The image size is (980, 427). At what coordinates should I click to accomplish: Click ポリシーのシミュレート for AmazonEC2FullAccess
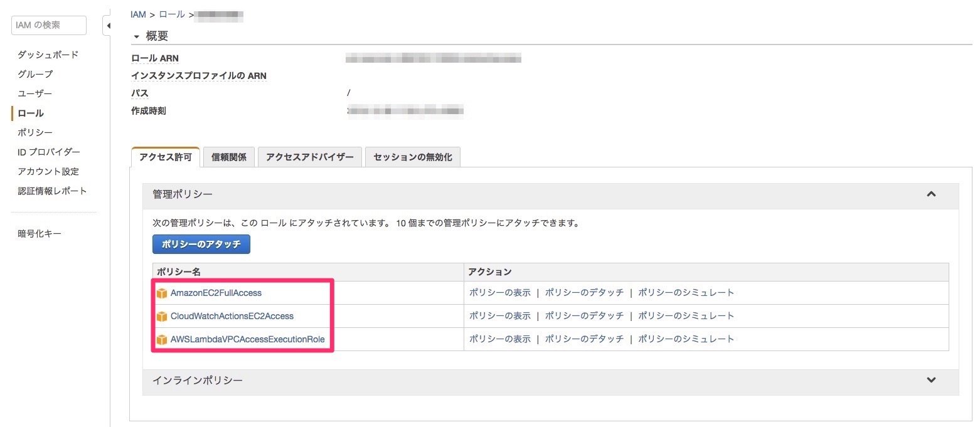point(686,293)
